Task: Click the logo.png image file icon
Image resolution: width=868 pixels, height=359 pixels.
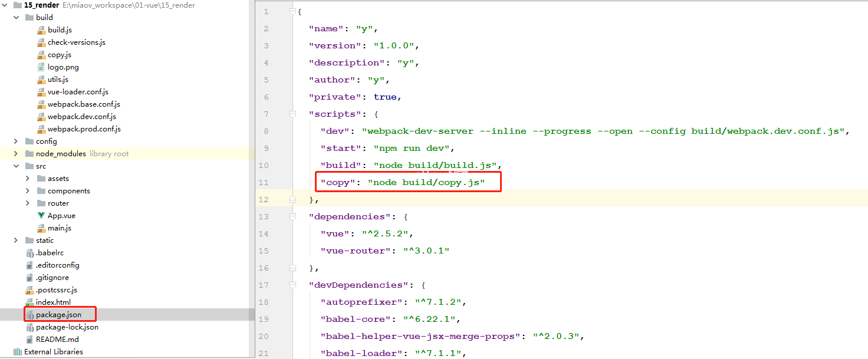Action: coord(41,67)
